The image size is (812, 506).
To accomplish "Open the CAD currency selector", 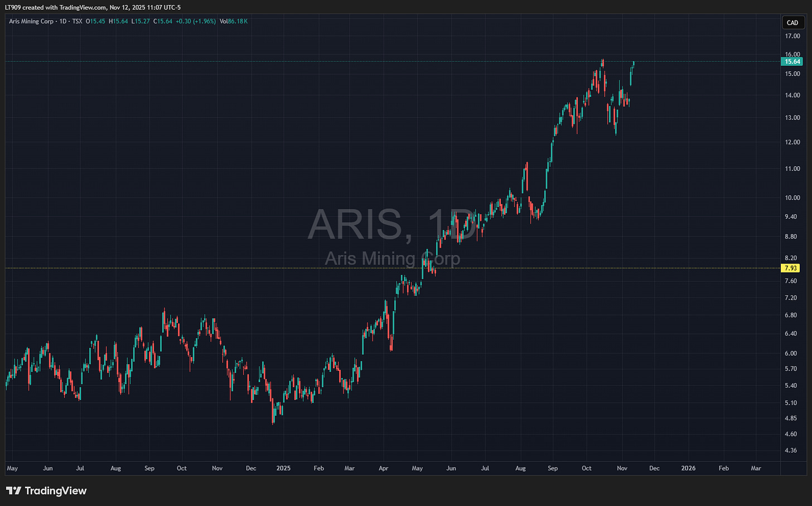I will (792, 23).
